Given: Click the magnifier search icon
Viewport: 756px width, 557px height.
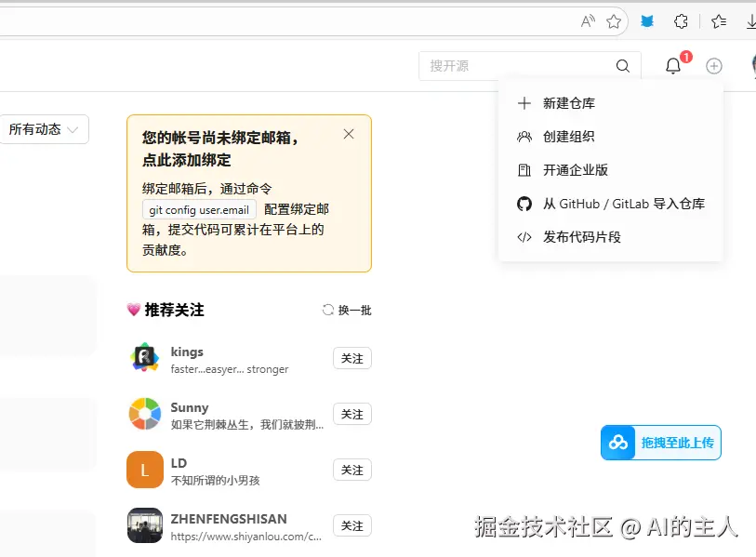Looking at the screenshot, I should [623, 66].
